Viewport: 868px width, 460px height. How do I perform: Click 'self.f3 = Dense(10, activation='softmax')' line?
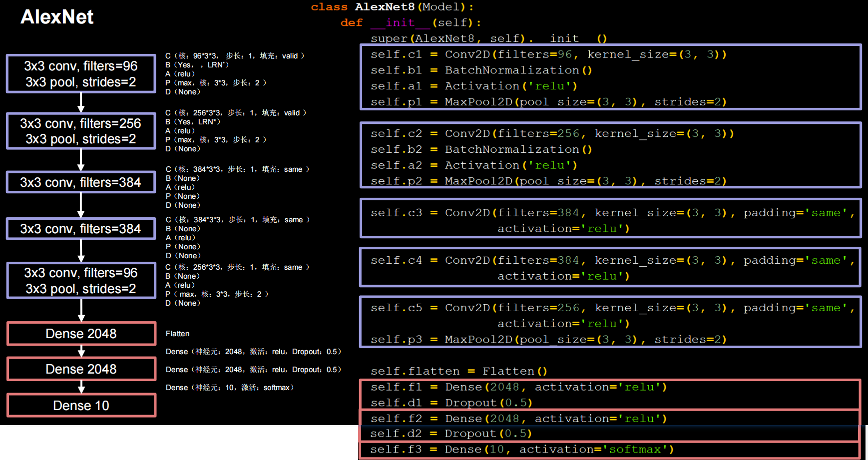522,449
